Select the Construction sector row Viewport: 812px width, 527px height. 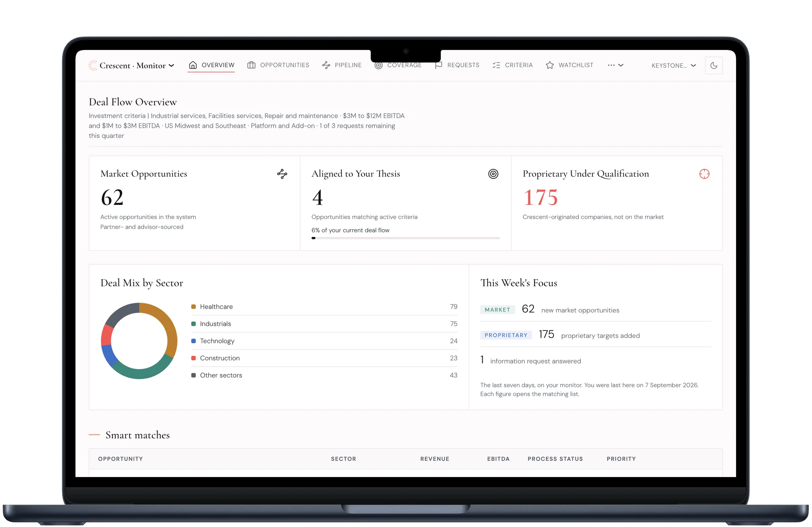pyautogui.click(x=324, y=358)
